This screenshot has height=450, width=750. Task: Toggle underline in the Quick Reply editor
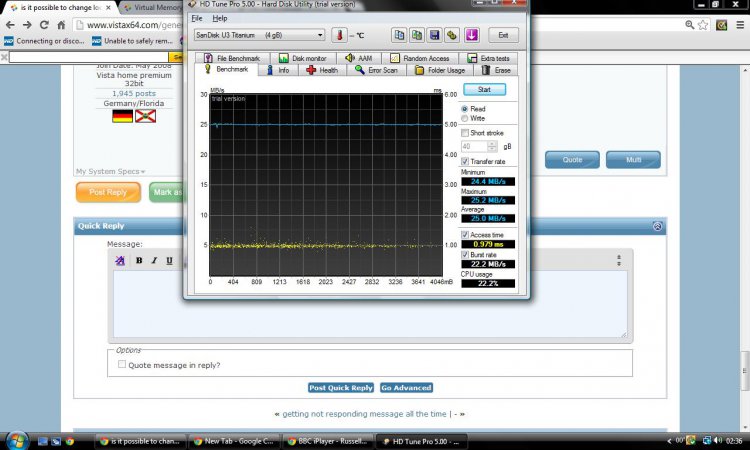tap(169, 260)
